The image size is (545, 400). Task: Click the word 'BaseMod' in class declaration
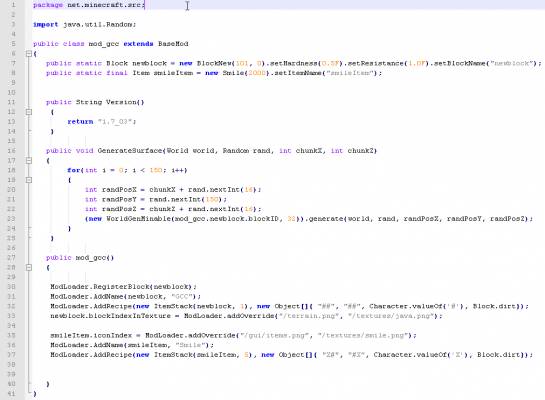(x=173, y=44)
